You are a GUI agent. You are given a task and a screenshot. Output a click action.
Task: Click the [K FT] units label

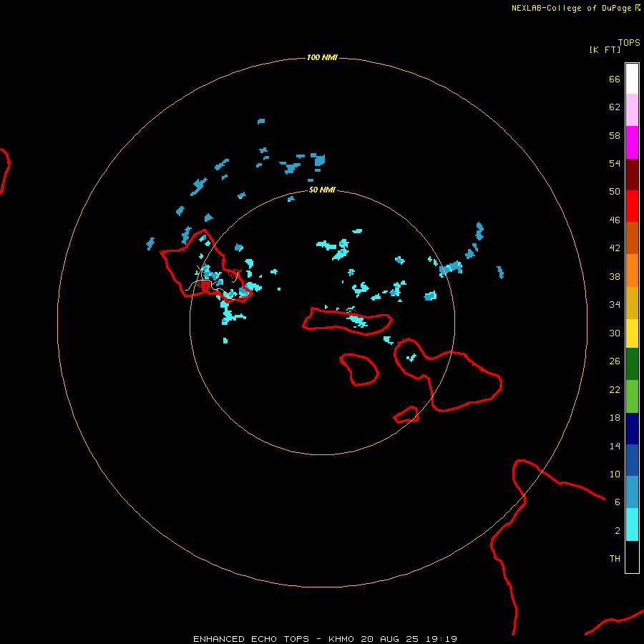(x=605, y=49)
